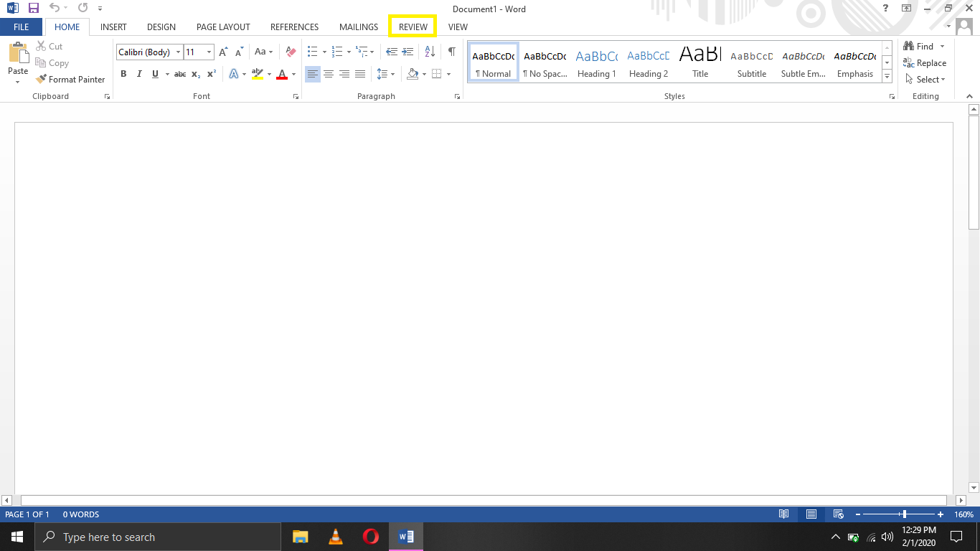This screenshot has height=551, width=980.
Task: Open the Select dropdown in Editing group
Action: (925, 79)
